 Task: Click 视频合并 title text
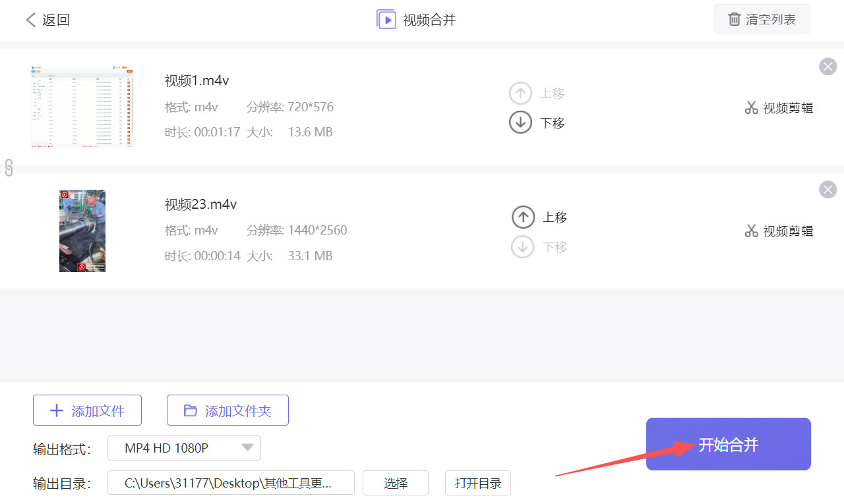coord(429,20)
